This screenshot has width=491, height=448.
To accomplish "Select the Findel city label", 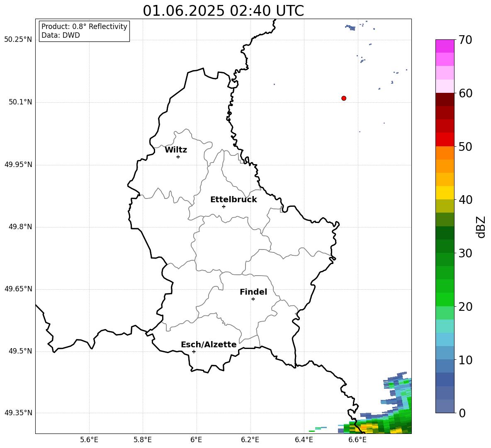I will tap(253, 292).
